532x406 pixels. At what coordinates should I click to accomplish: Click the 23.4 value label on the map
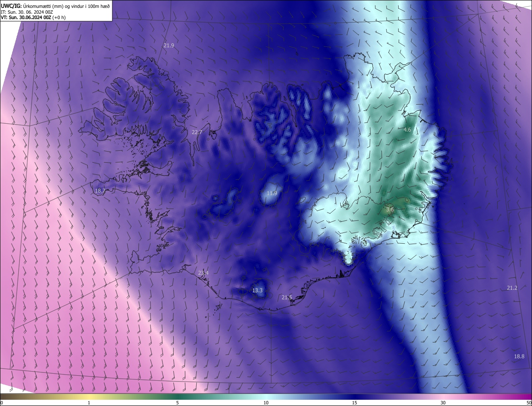[x=203, y=273]
